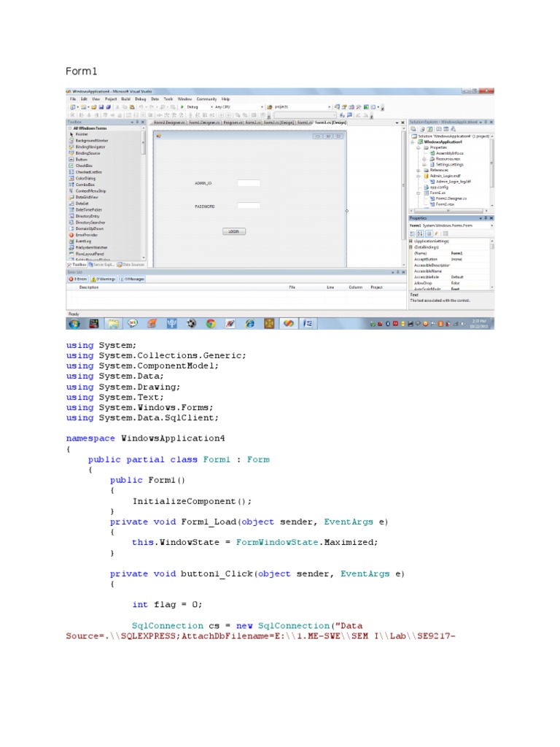The height and width of the screenshot is (747, 560).
Task: Open the Events lightning icon in Properties
Action: tap(436, 233)
